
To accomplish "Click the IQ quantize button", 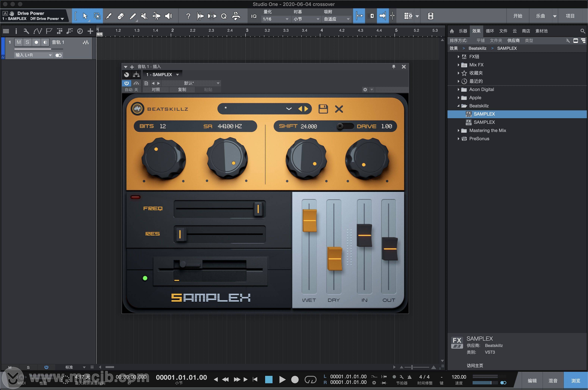I will tap(254, 16).
